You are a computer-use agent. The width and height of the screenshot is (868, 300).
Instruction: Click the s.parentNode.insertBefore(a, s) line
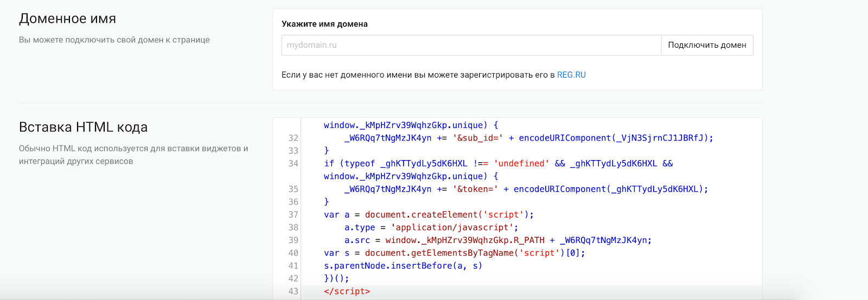403,265
